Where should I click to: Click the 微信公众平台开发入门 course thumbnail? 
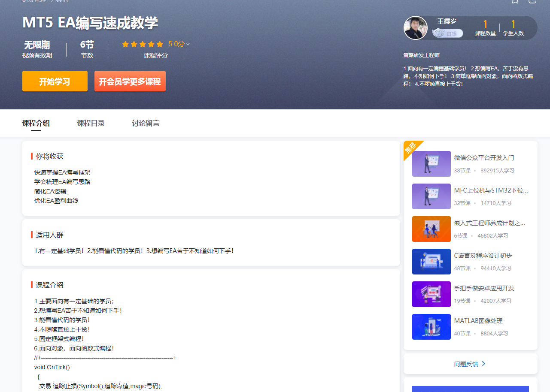pos(431,164)
